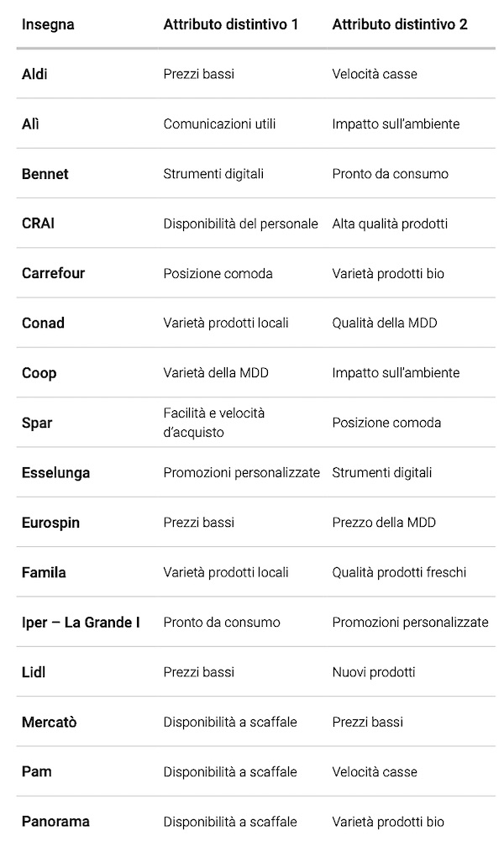This screenshot has height=847, width=504.
Task: Click Eurospin's Prezzo della MDD cell
Action: pyautogui.click(x=382, y=523)
